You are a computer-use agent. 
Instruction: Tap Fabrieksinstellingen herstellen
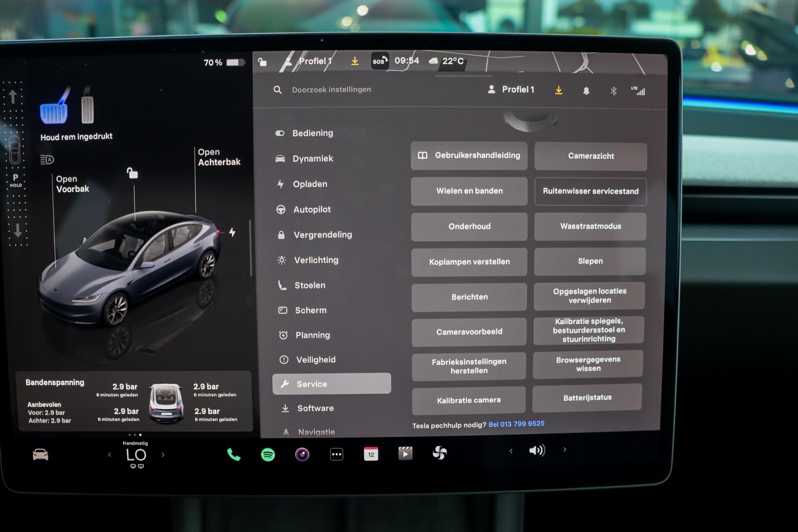[x=469, y=366]
